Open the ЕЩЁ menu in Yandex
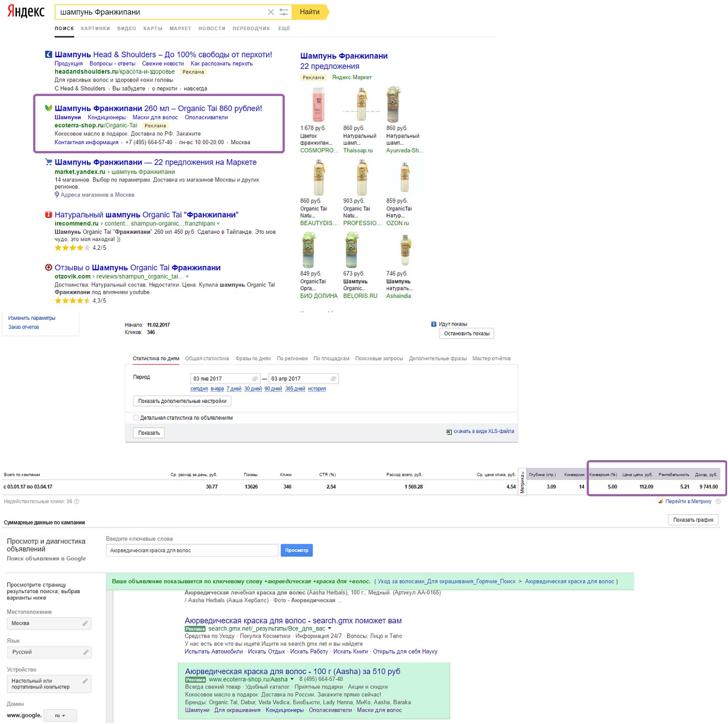Viewport: 728px width, 724px height. coord(284,29)
